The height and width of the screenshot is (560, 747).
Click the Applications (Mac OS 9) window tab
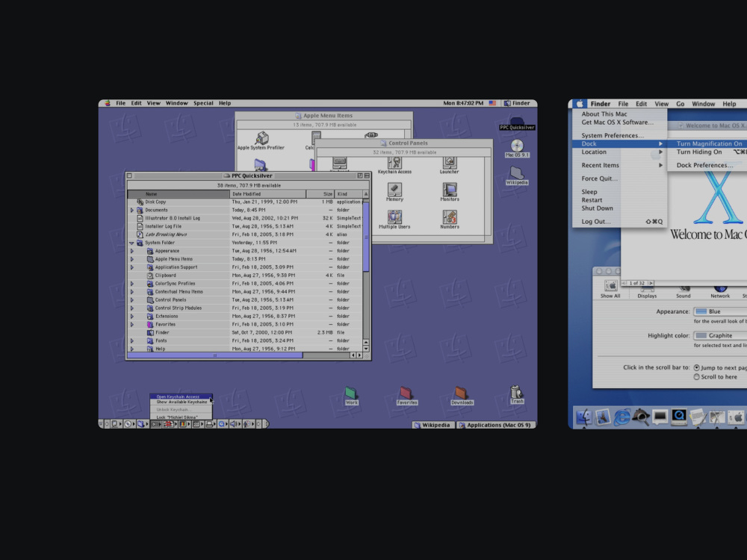point(495,425)
